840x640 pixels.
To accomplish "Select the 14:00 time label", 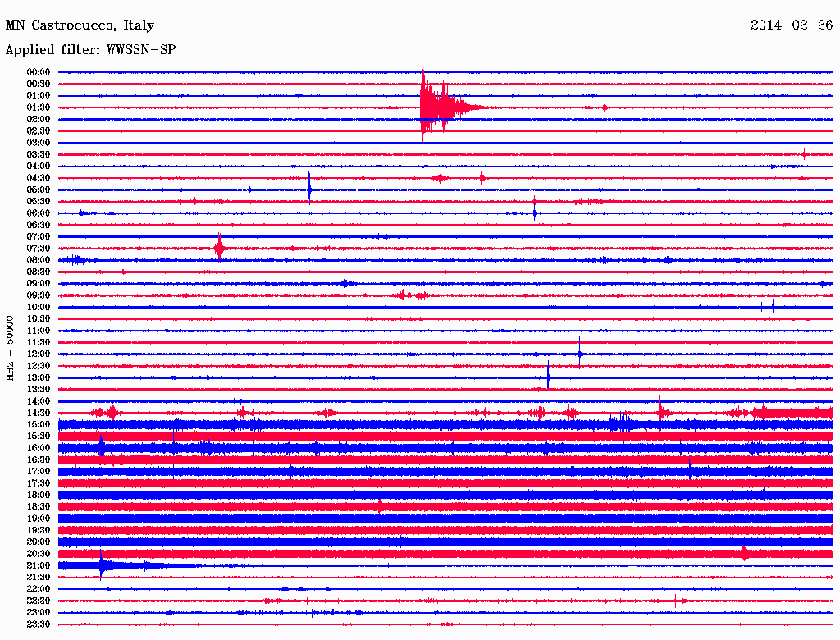I will (38, 401).
